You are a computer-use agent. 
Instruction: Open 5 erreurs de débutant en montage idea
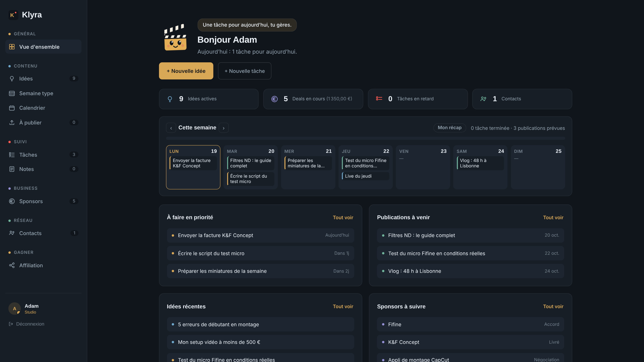[x=261, y=324]
